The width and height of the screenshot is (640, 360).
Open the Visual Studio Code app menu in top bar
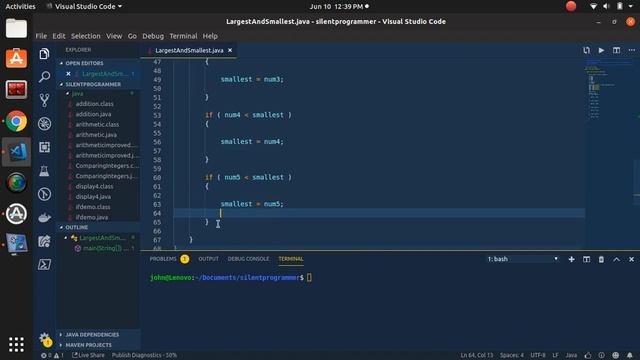point(84,7)
